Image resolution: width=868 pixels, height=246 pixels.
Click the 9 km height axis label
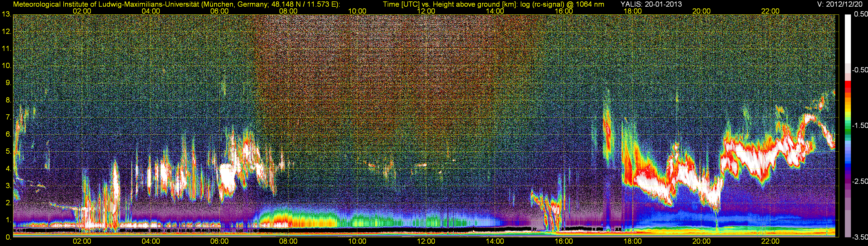(x=8, y=83)
